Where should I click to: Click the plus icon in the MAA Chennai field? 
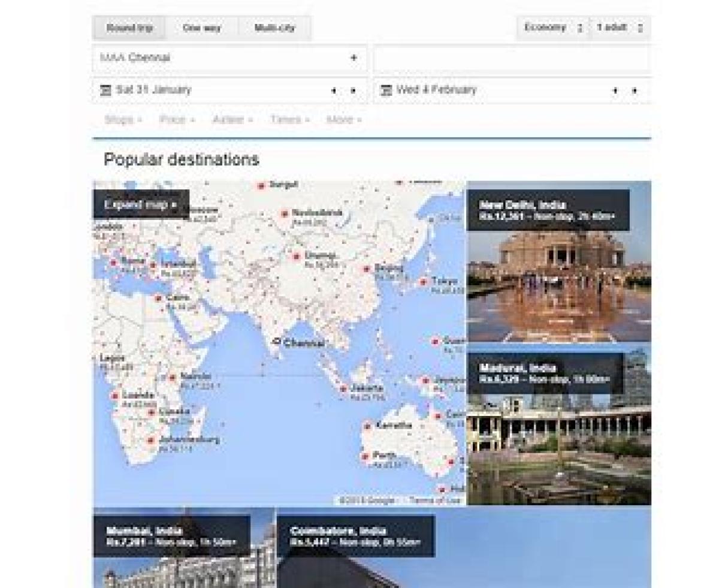[x=354, y=58]
